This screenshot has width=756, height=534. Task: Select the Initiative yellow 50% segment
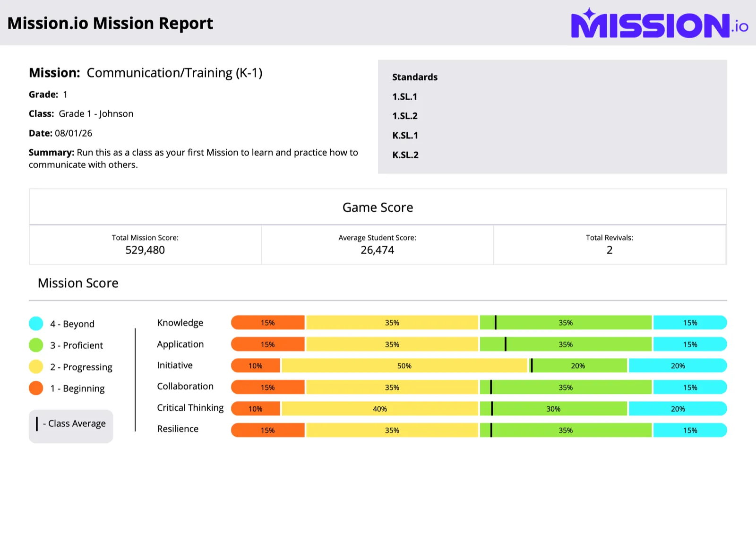[x=404, y=366]
